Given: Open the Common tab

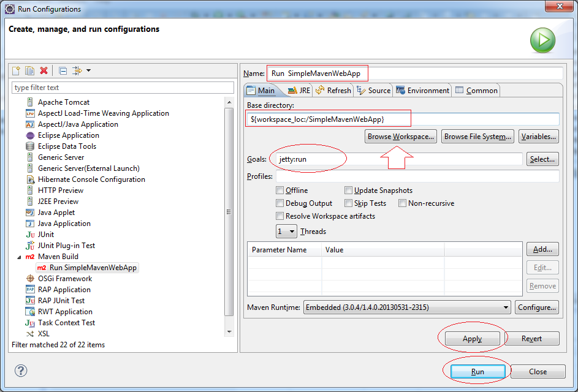Looking at the screenshot, I should 476,91.
